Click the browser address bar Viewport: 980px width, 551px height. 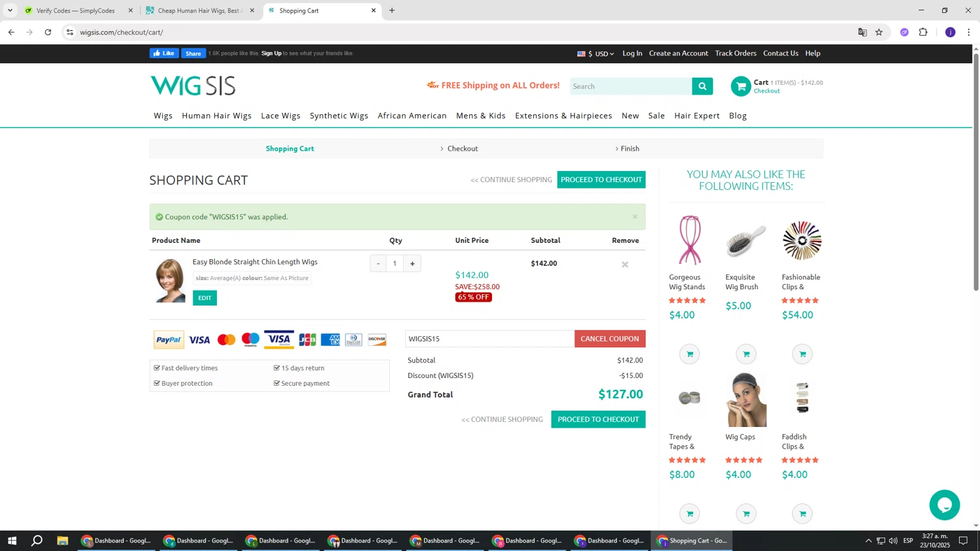(x=457, y=32)
